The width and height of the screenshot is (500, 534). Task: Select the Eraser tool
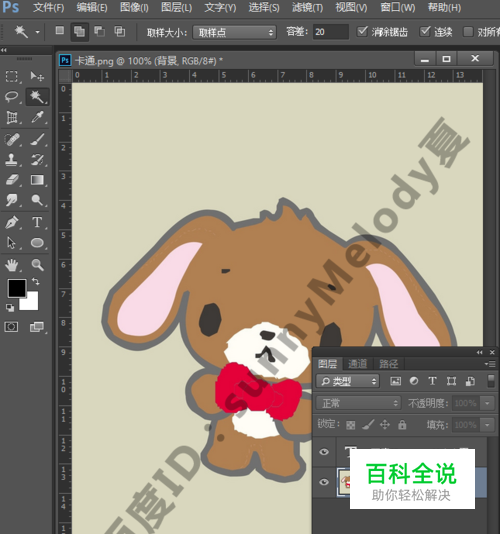point(12,180)
